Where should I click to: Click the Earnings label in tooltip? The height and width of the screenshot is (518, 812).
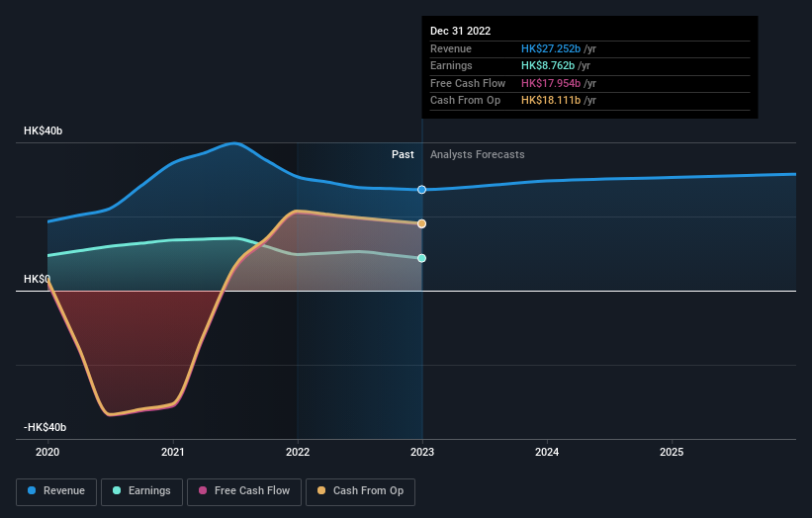(451, 65)
